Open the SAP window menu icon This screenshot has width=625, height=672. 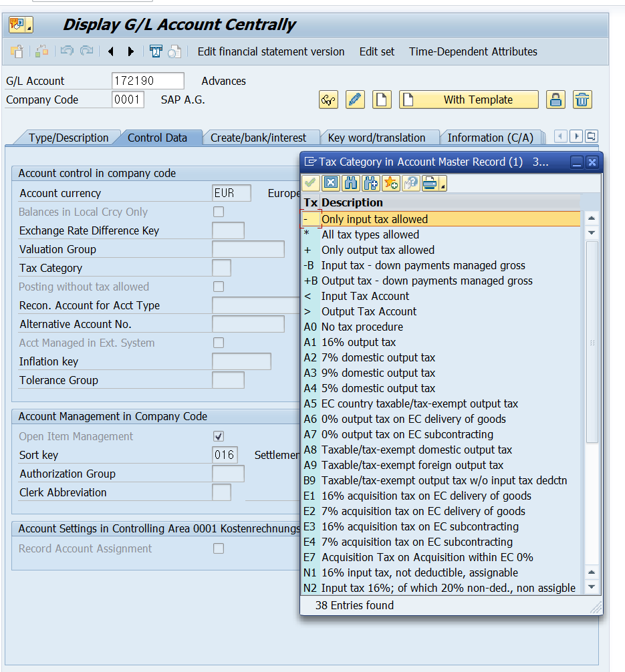[x=17, y=25]
